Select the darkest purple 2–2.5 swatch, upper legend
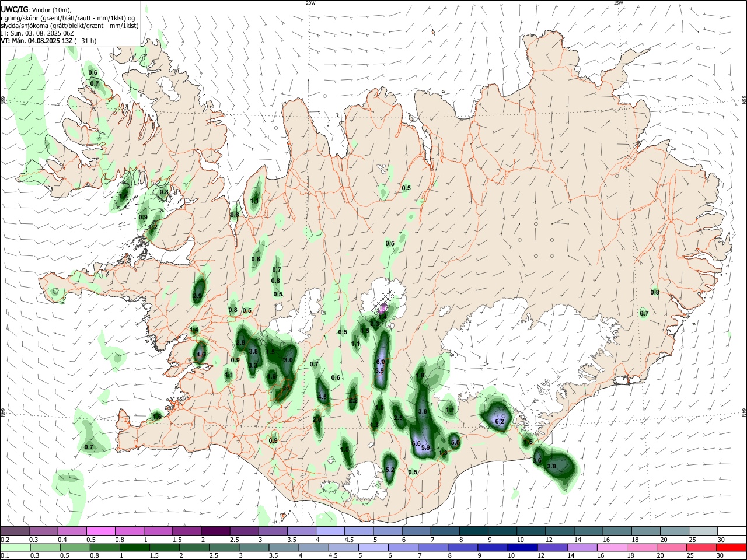Viewport: 747px width, 560px height. [x=215, y=531]
